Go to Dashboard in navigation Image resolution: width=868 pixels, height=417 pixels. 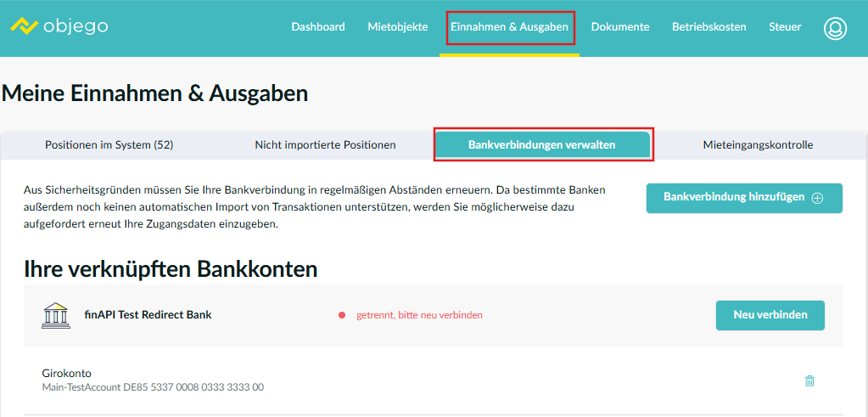tap(318, 27)
